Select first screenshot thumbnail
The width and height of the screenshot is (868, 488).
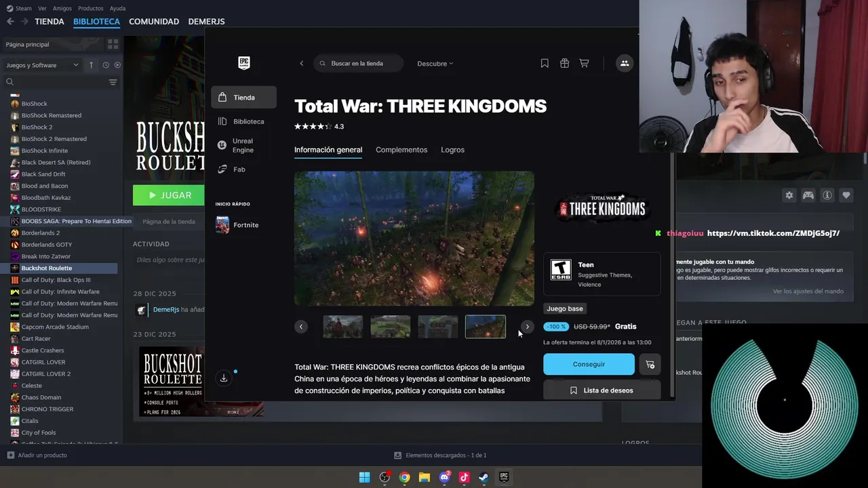tap(342, 327)
